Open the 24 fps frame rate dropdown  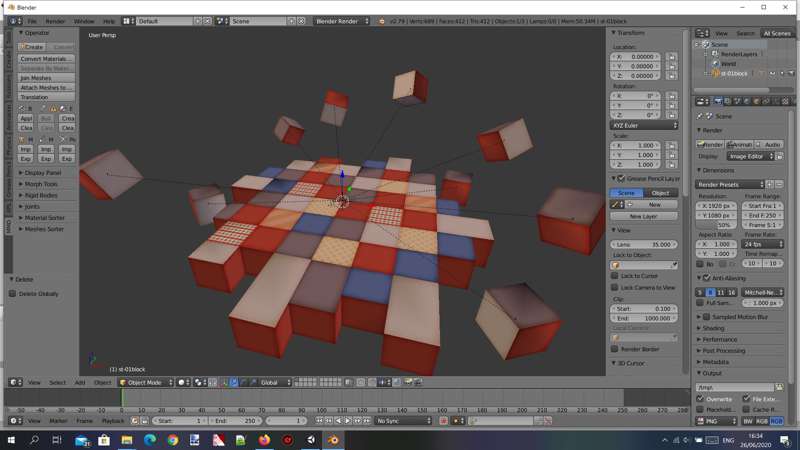point(762,244)
